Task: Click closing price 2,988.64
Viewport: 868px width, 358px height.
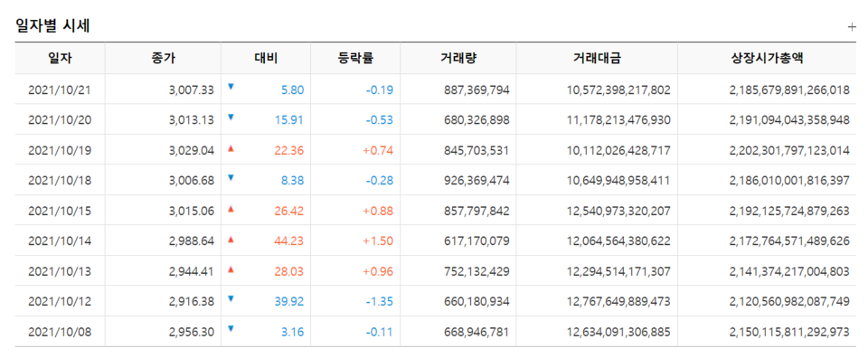Action: click(192, 240)
